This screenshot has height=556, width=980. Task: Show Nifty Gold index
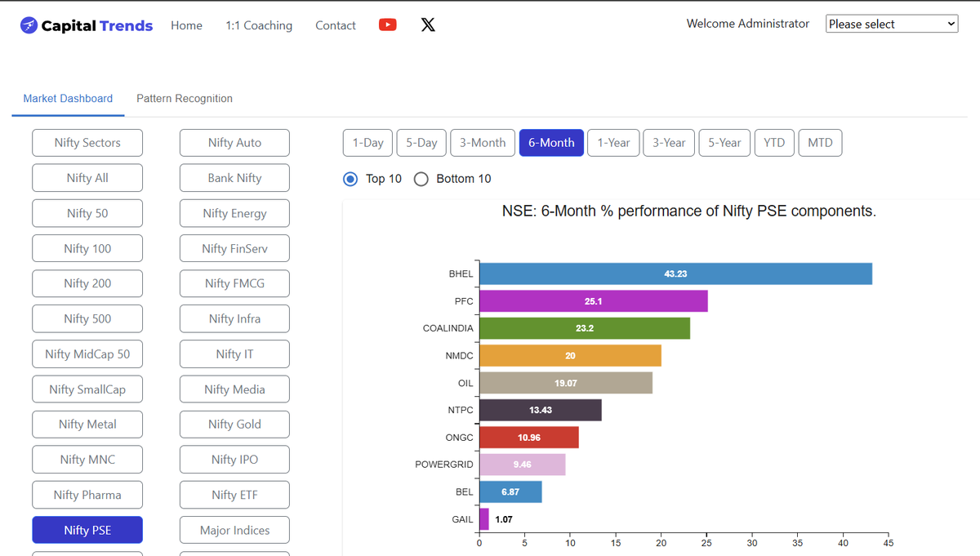coord(234,425)
